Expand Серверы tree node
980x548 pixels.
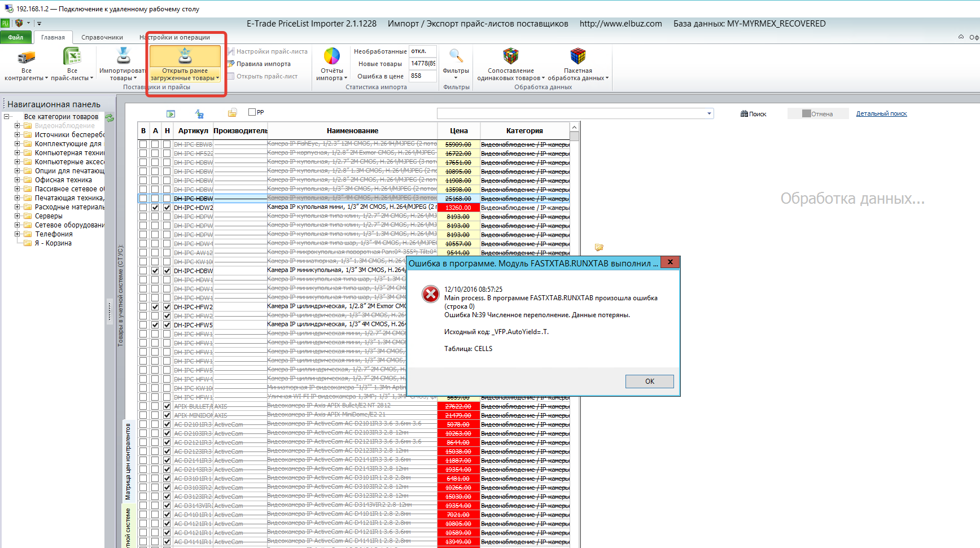point(17,216)
